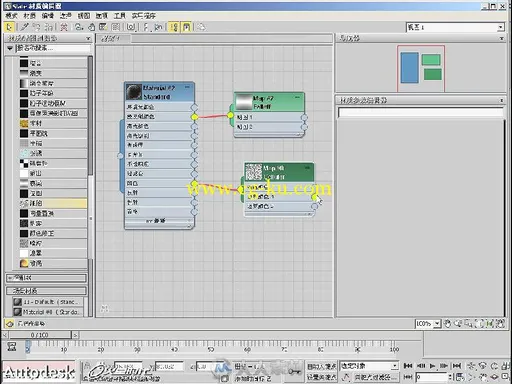Open the 实用程序 menu
512x384 pixels.
143,15
